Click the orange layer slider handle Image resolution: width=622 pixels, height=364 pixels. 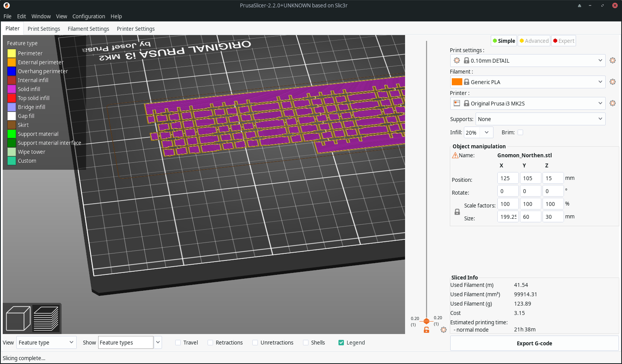click(426, 321)
